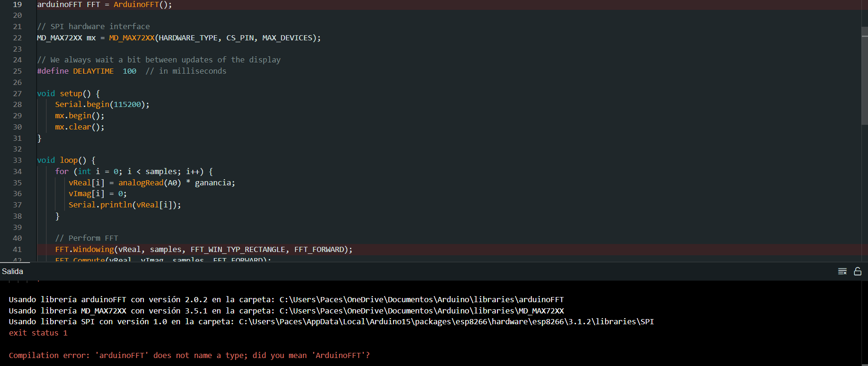Click 'FFT.Windowing' on line 41

pyautogui.click(x=84, y=249)
